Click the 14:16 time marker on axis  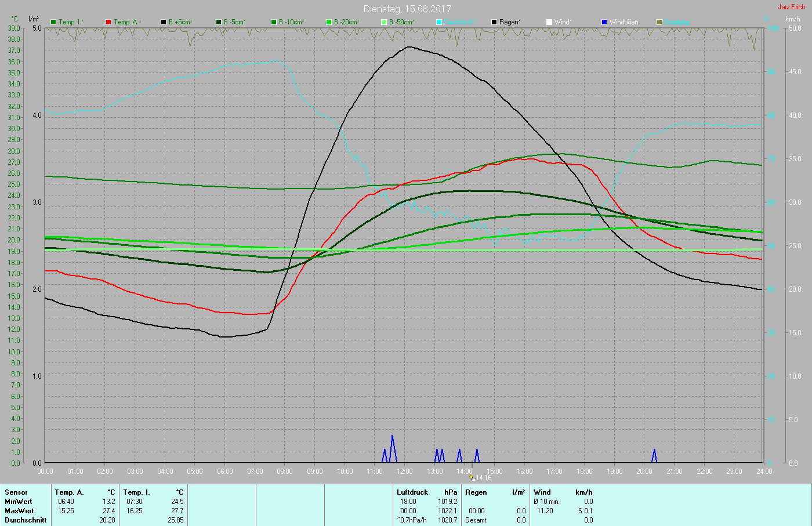483,478
